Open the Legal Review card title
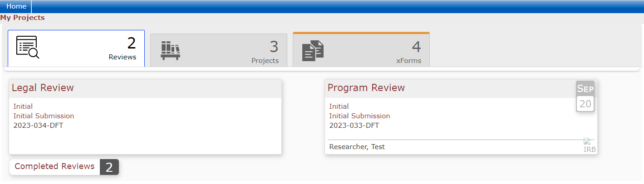Viewport: 644px width, 184px height. pyautogui.click(x=43, y=88)
